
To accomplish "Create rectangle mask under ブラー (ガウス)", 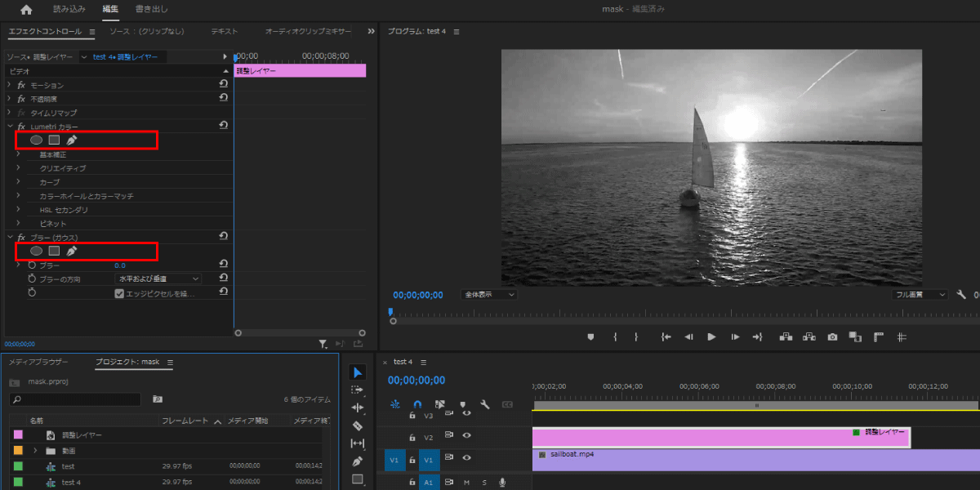I will pyautogui.click(x=54, y=251).
